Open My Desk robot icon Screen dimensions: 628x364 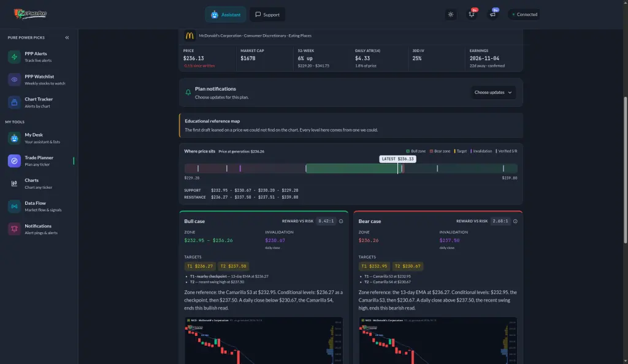pyautogui.click(x=14, y=138)
